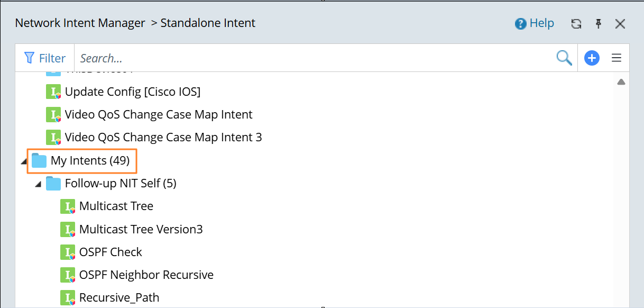This screenshot has width=644, height=308.
Task: Collapse the My Intents folder arrow
Action: (24, 161)
